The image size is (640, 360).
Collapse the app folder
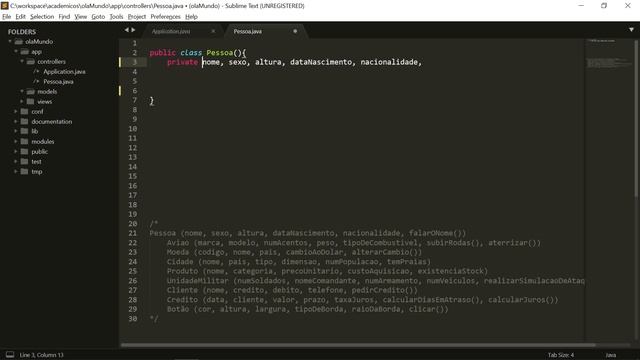(16, 51)
